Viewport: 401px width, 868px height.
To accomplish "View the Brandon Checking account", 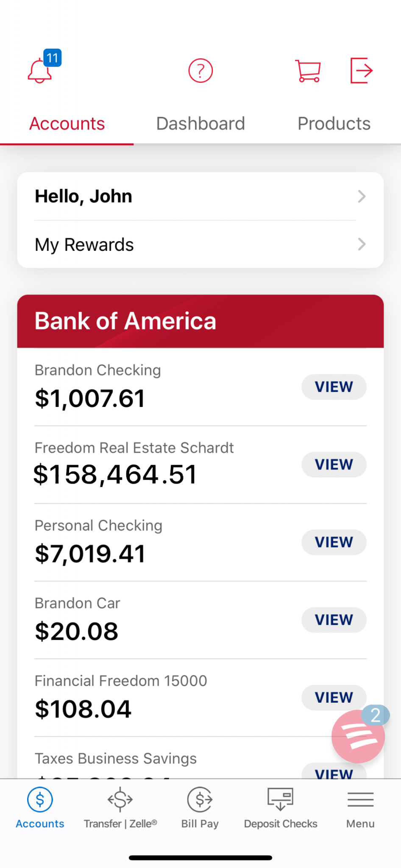I will tap(334, 387).
